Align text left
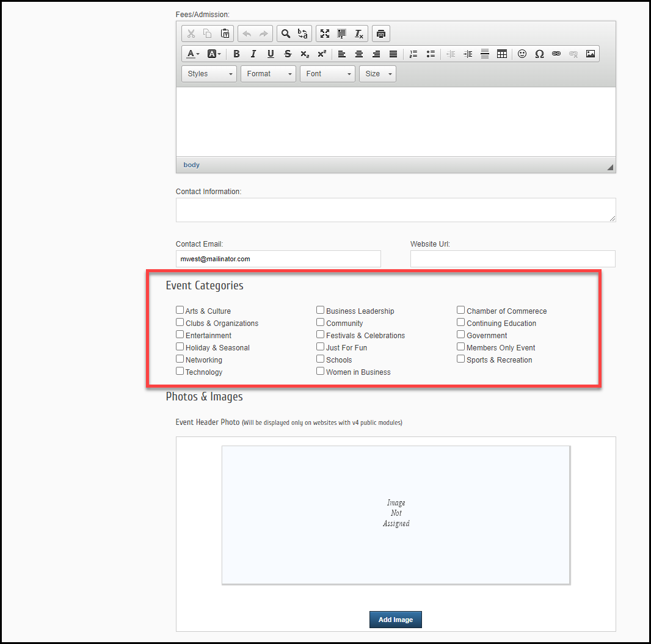Image resolution: width=651 pixels, height=644 pixels. coord(342,54)
